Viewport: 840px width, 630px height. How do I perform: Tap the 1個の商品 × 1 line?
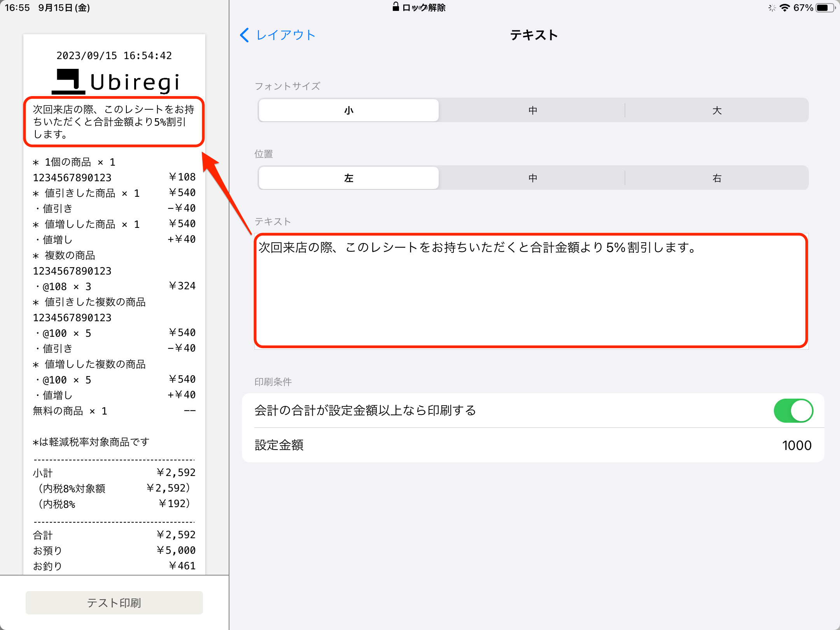74,162
